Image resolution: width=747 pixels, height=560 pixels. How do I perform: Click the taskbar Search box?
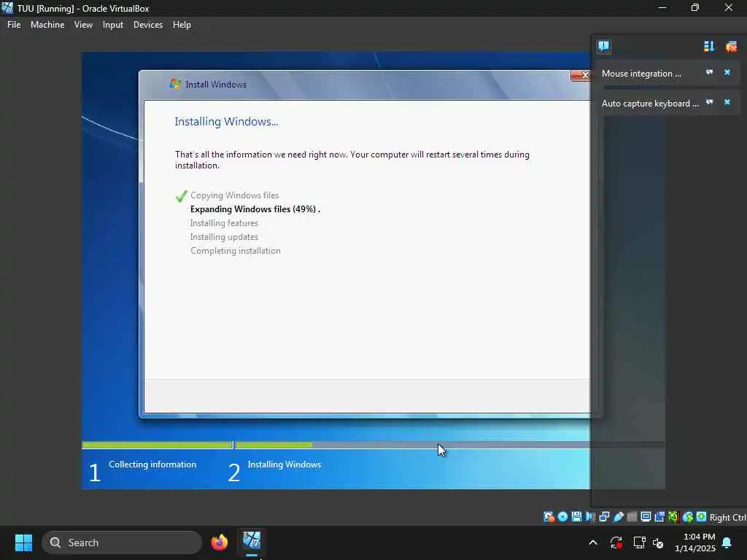[122, 542]
